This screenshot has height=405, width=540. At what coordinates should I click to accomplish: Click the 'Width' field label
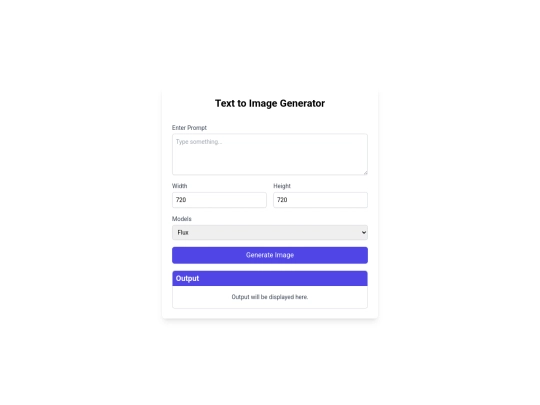point(179,186)
